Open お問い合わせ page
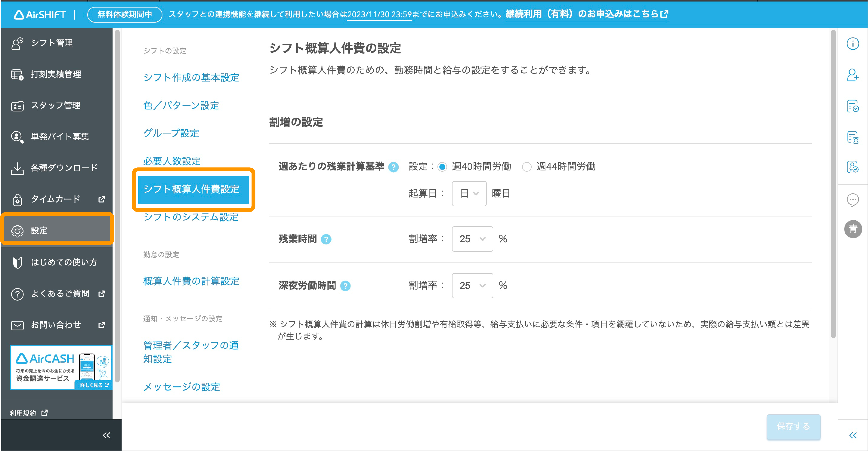The image size is (868, 451). tap(57, 325)
